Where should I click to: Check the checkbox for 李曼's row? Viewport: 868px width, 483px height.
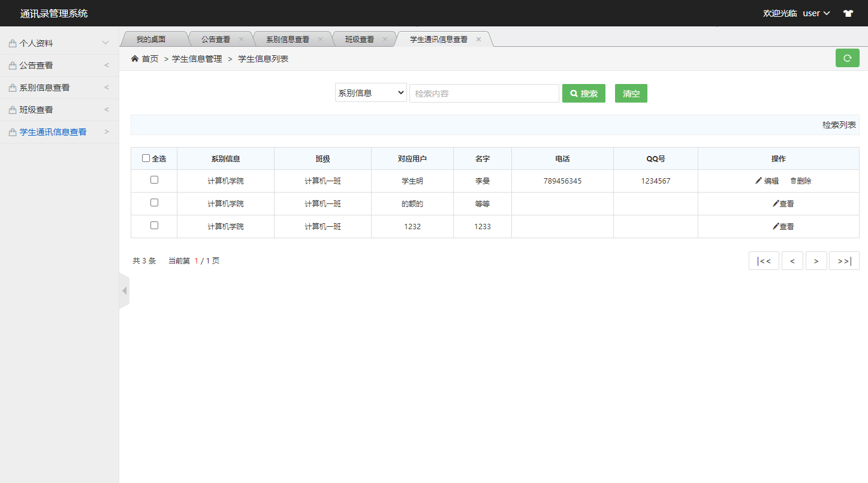(154, 180)
